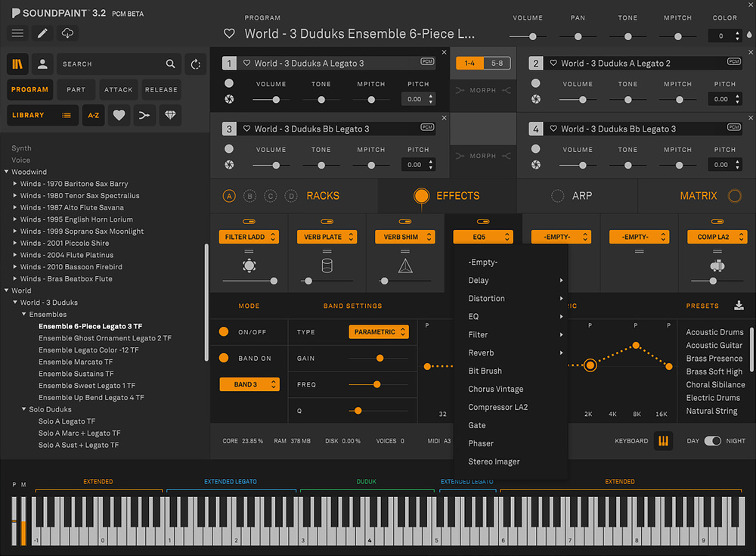
Task: Select the Attack filter button
Action: click(x=118, y=89)
